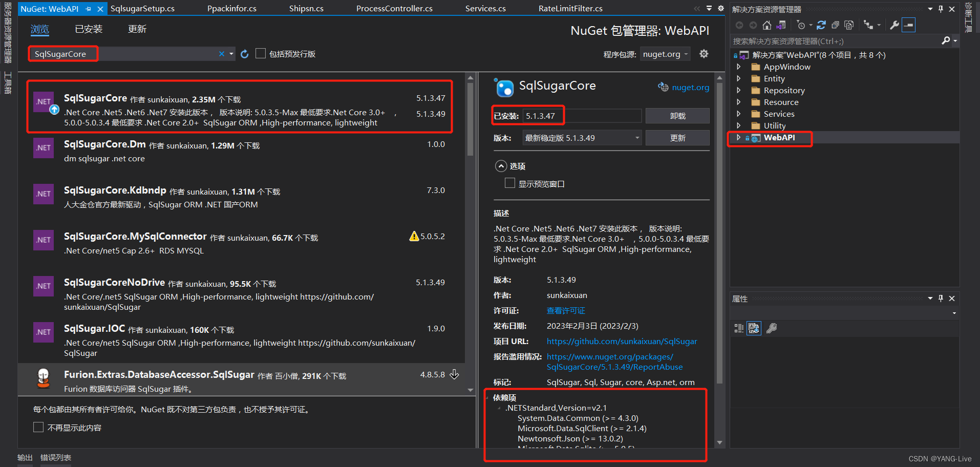This screenshot has height=467, width=980.
Task: Pin the Solution Explorer panel
Action: pos(941,9)
